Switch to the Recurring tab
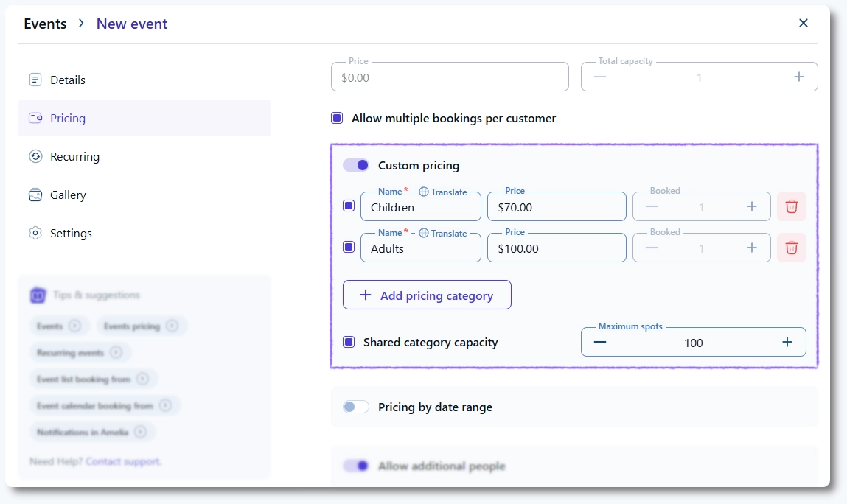This screenshot has width=847, height=504. click(74, 156)
